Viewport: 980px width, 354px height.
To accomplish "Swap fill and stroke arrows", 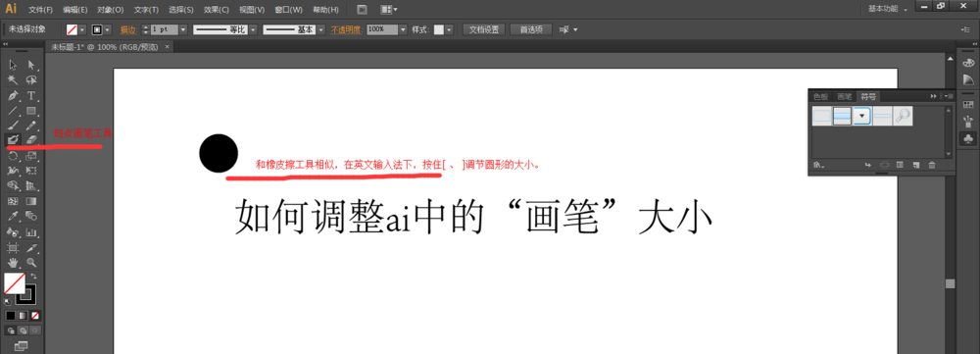I will [x=33, y=276].
